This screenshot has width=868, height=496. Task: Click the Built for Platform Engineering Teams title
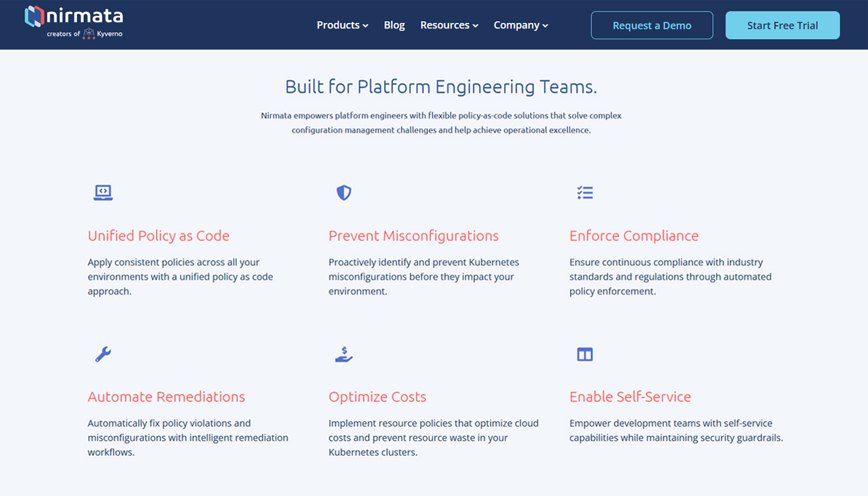pyautogui.click(x=441, y=87)
